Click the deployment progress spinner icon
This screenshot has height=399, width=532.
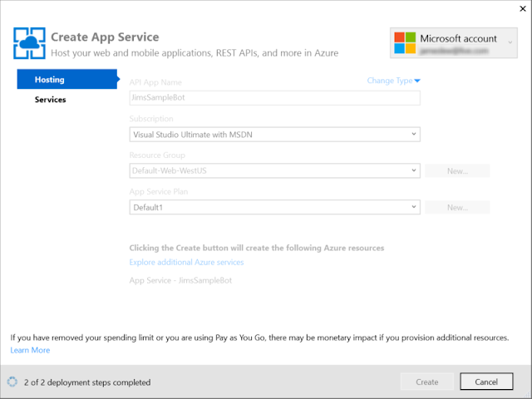pos(12,382)
